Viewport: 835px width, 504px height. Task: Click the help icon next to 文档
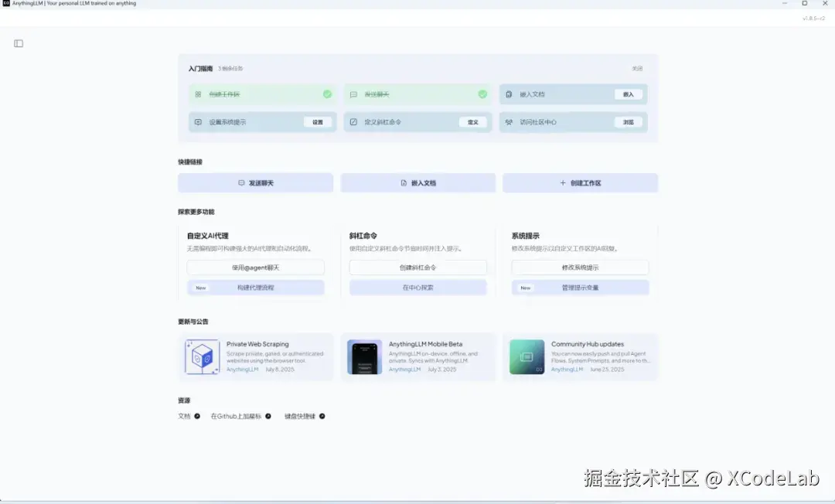(x=198, y=416)
